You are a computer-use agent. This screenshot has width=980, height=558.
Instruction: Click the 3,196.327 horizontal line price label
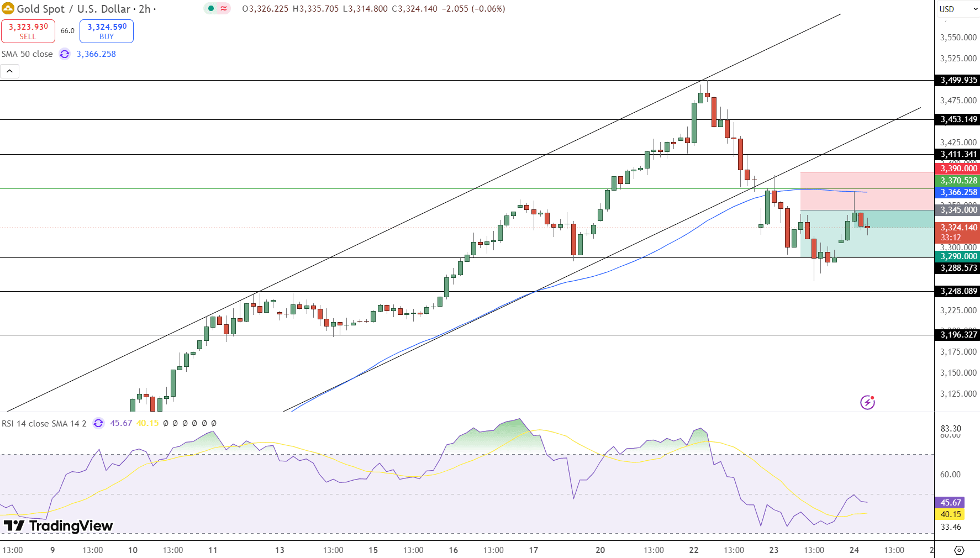957,335
